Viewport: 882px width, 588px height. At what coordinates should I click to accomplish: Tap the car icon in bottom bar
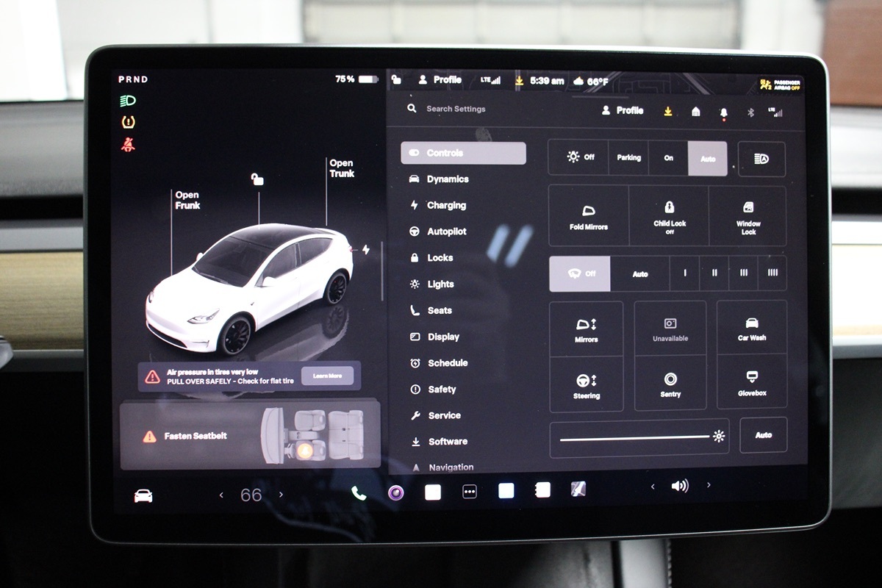coord(143,495)
